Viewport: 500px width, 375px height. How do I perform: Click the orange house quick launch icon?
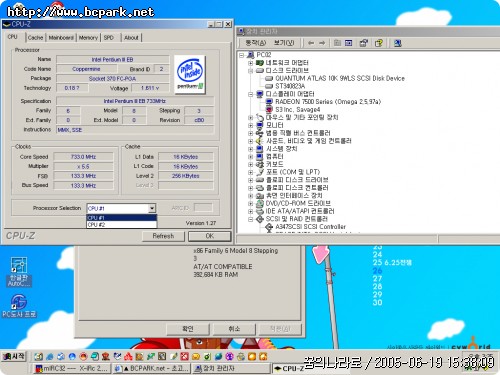[263, 356]
